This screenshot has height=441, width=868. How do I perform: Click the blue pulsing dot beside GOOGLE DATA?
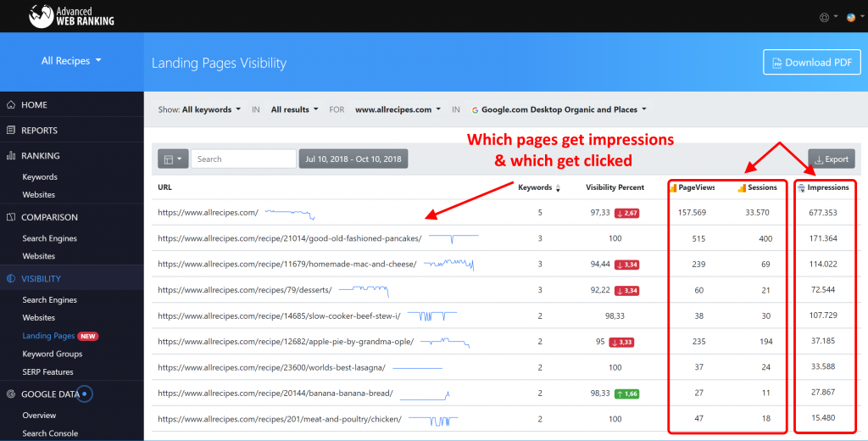84,394
